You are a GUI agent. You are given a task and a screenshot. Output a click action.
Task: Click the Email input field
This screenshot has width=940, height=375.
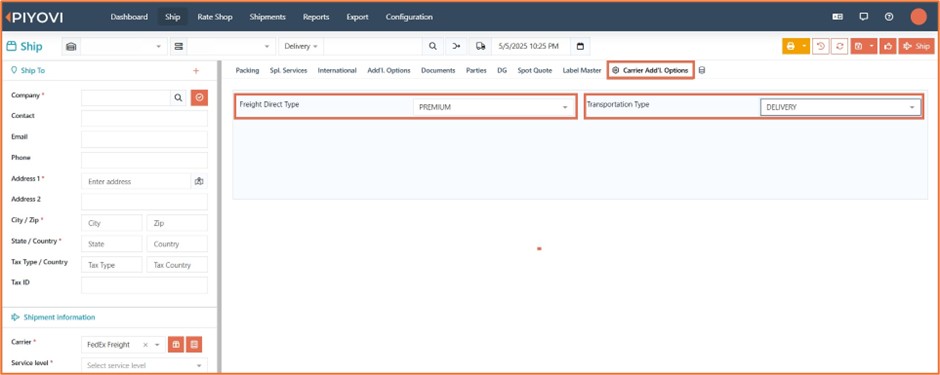(144, 140)
